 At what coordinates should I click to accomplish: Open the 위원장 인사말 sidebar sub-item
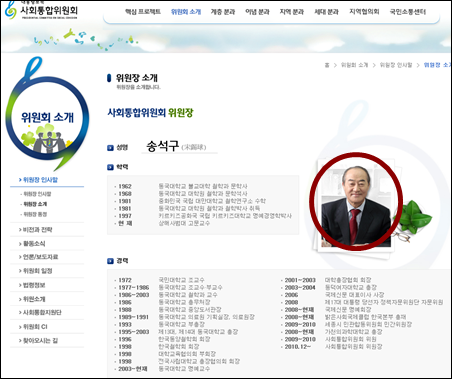point(36,194)
